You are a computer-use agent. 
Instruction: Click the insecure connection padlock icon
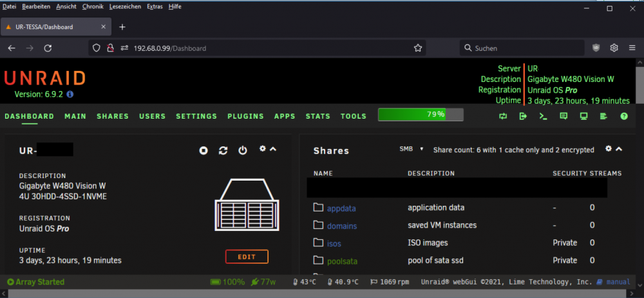(x=109, y=48)
